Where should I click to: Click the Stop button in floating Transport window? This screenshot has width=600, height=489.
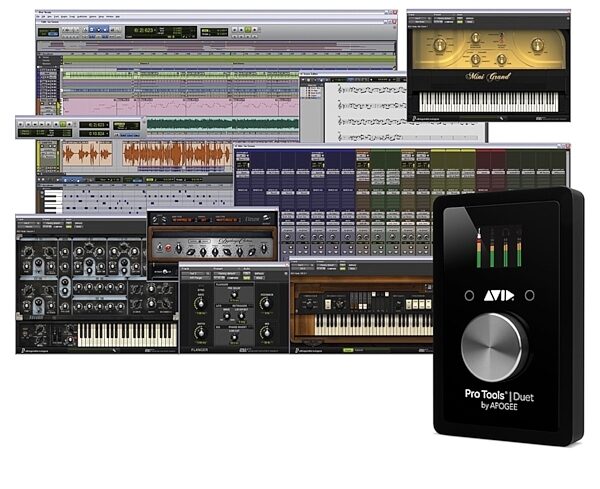pyautogui.click(x=56, y=124)
